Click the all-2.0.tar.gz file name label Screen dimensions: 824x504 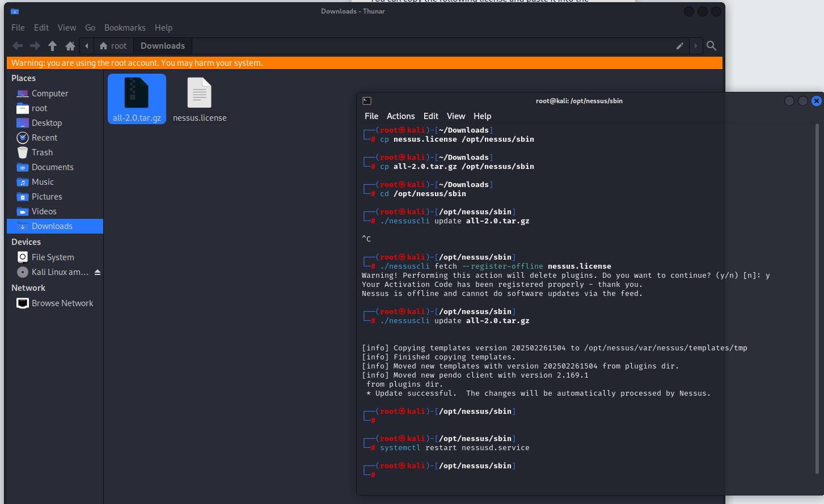pos(137,118)
